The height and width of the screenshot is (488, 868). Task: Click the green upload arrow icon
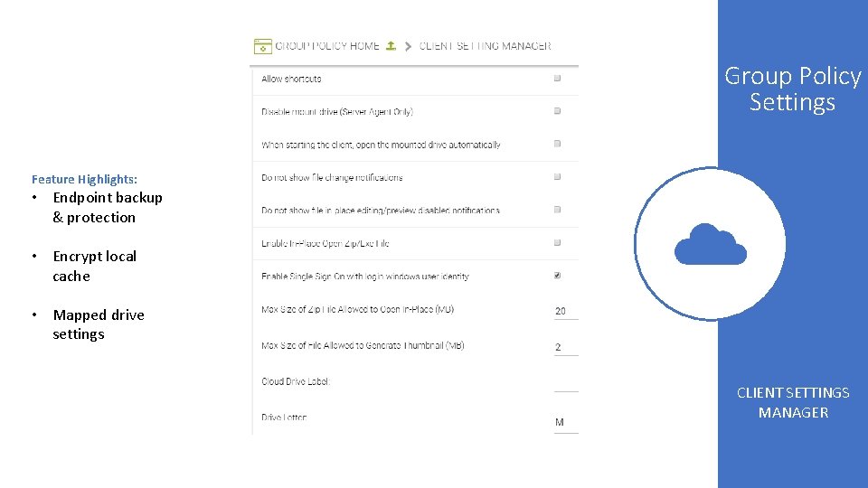(391, 46)
